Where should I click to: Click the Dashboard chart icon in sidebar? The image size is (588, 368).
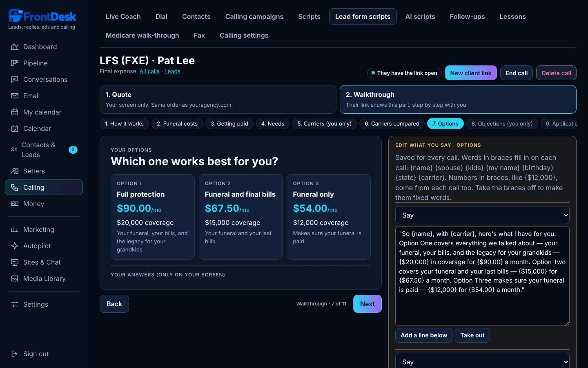[x=15, y=47]
